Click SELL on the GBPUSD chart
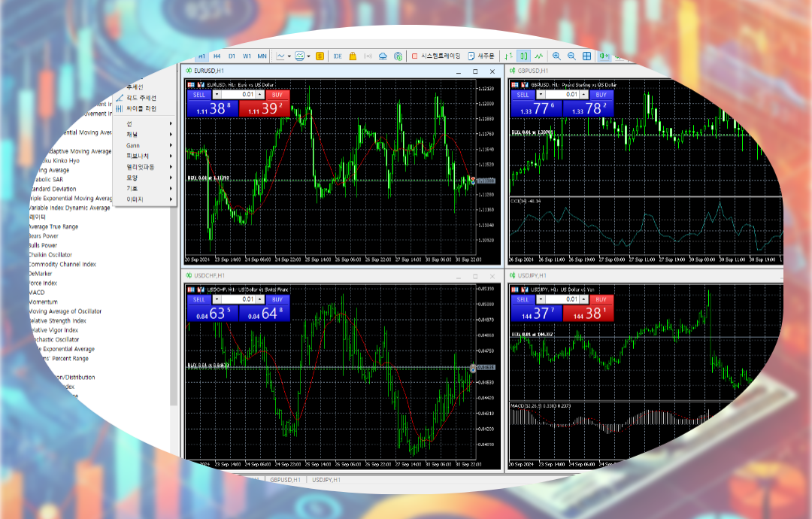812x519 pixels. 523,95
